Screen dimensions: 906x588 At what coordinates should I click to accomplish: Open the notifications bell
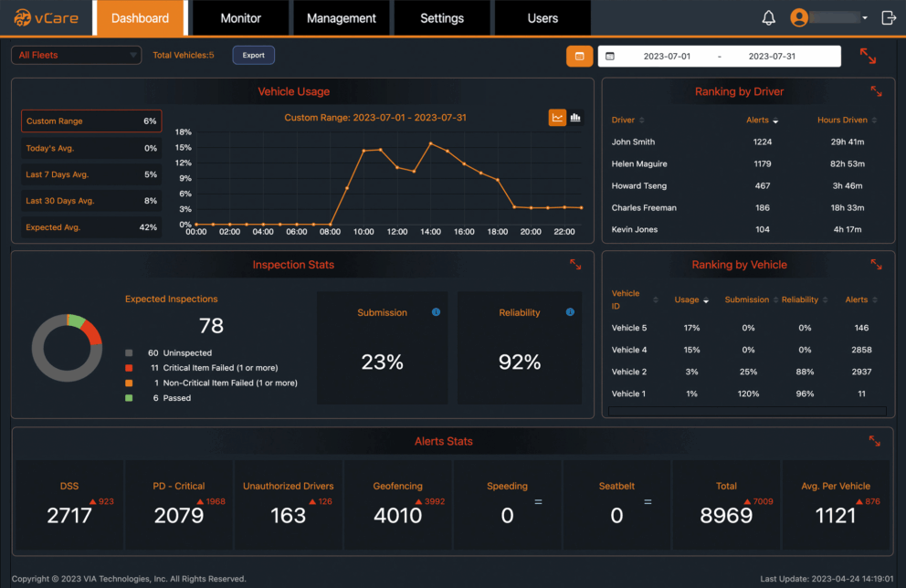click(768, 16)
